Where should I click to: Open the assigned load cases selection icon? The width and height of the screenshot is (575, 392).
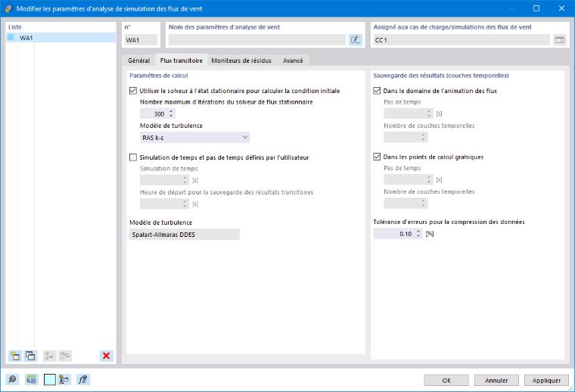[560, 40]
